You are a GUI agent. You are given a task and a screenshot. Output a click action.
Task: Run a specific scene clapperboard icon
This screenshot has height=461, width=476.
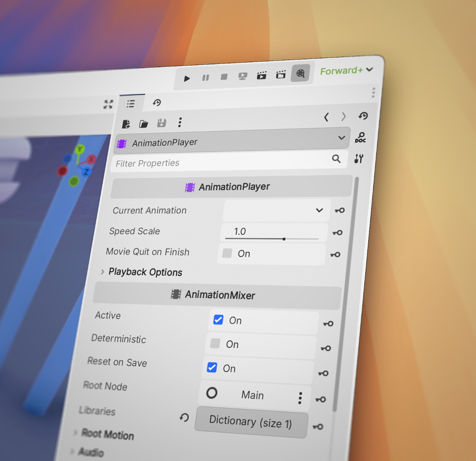point(281,74)
